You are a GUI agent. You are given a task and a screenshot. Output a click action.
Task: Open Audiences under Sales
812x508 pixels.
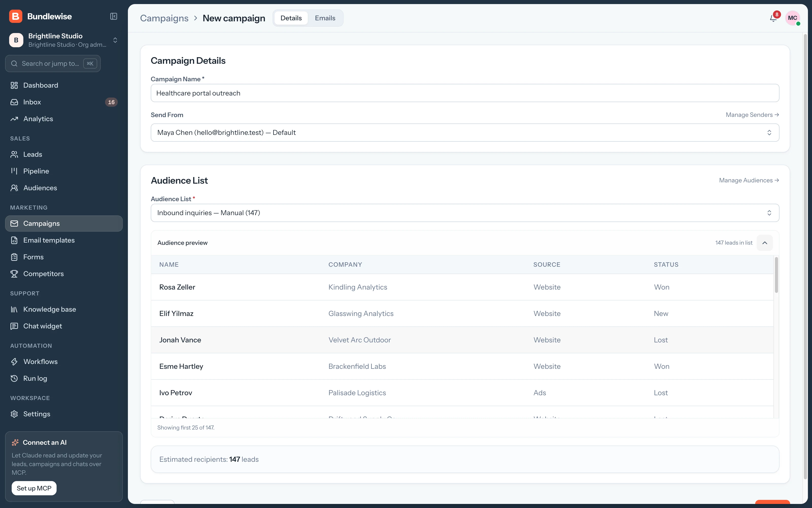[x=64, y=188]
